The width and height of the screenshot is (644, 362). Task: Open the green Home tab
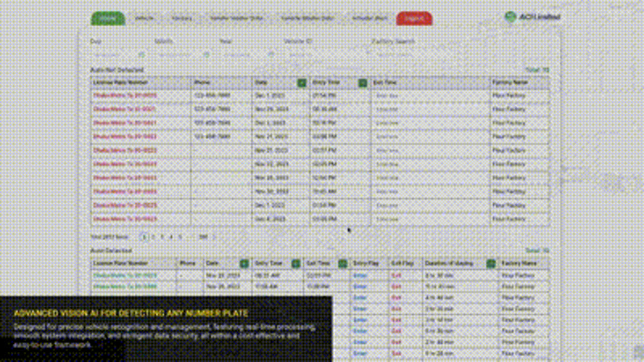tap(108, 18)
